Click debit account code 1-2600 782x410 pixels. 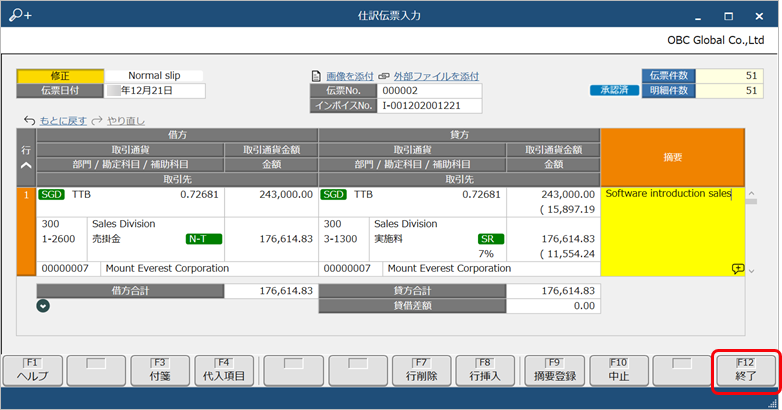[58, 239]
